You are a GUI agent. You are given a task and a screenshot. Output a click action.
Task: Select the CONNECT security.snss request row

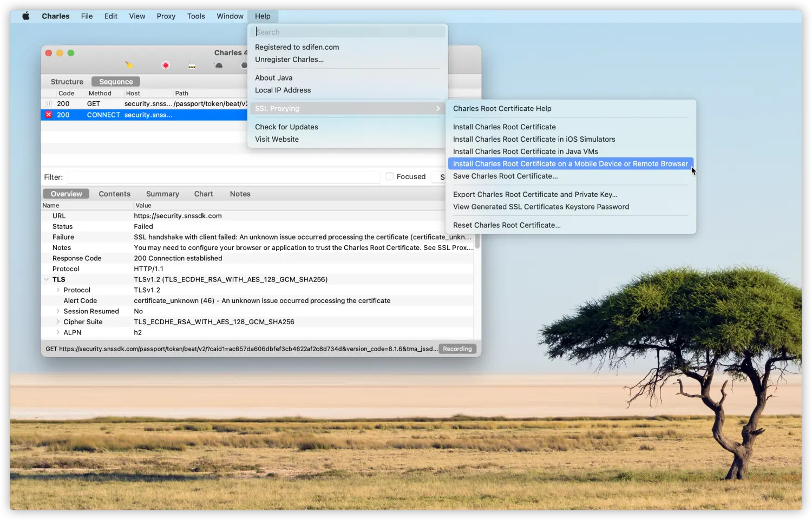pos(144,115)
